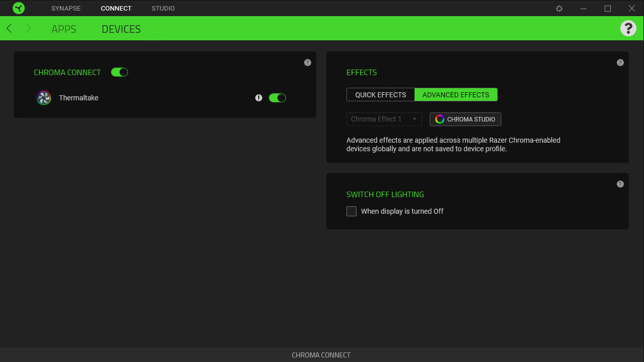Switch to the Studio tab
This screenshot has width=644, height=362.
(163, 9)
